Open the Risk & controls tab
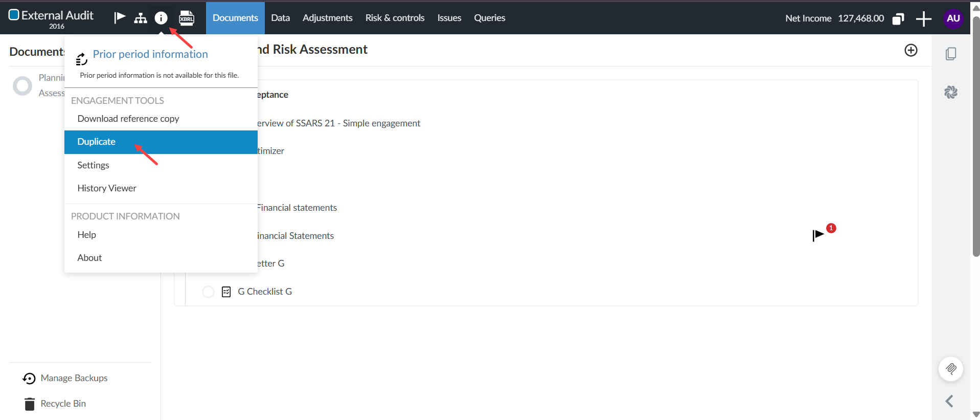Viewport: 980px width, 420px height. tap(395, 18)
